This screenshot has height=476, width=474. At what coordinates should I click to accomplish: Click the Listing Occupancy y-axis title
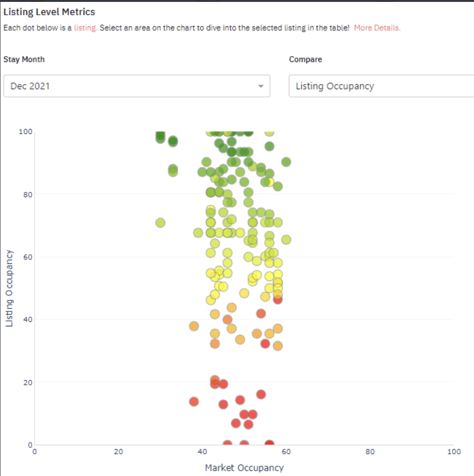tap(9, 288)
